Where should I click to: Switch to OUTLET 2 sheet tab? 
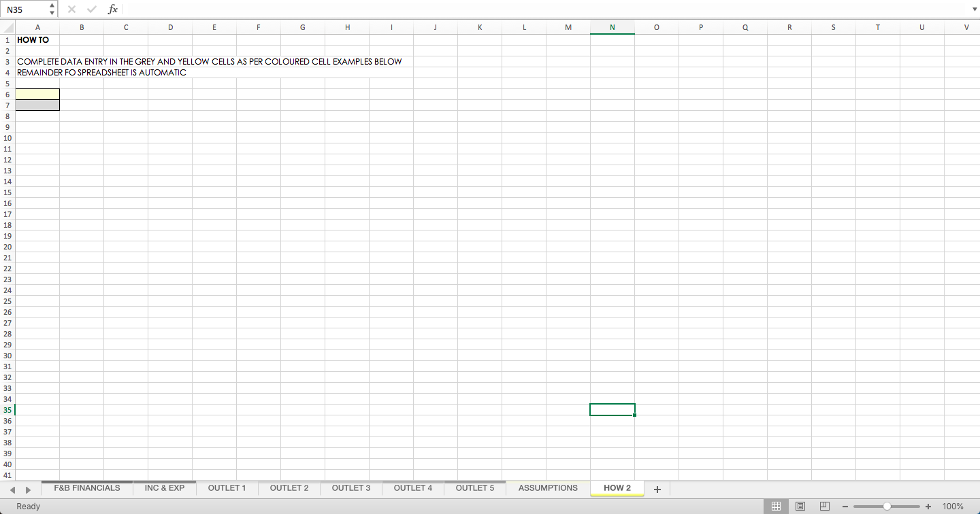coord(289,488)
